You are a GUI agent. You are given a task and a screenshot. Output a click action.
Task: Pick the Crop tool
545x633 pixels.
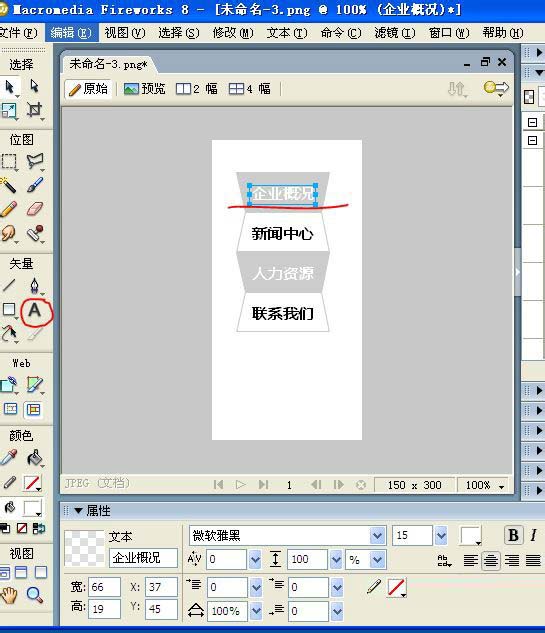[35, 110]
